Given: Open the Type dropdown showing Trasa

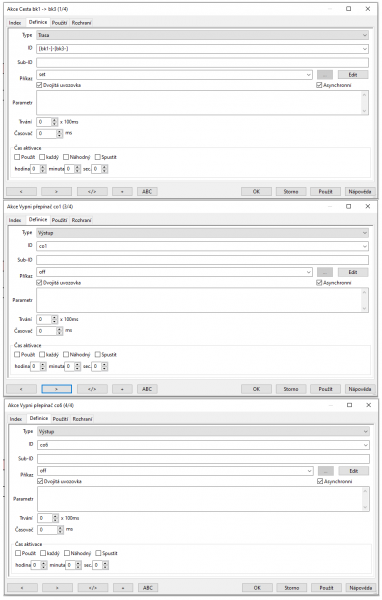Looking at the screenshot, I should (202, 35).
